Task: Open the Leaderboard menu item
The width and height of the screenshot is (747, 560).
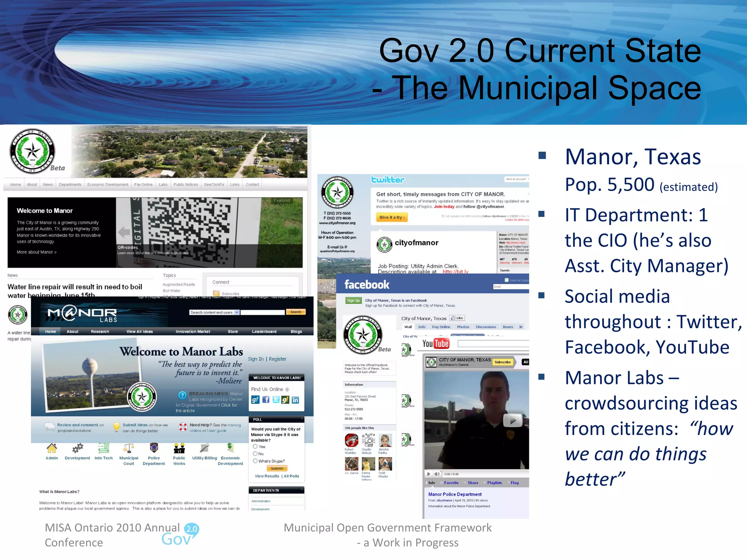Action: click(264, 331)
